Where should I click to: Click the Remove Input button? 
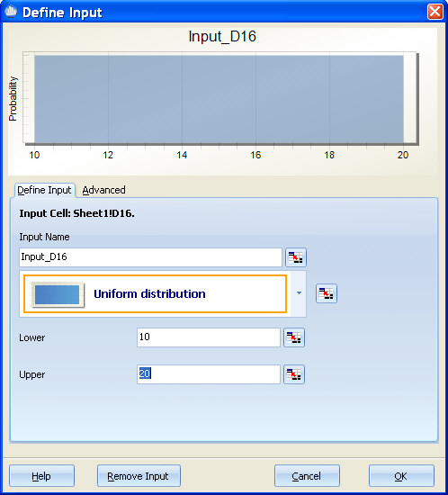coord(139,476)
